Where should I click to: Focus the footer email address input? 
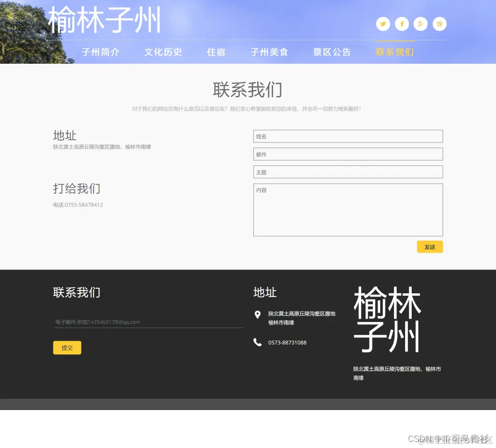coord(148,321)
